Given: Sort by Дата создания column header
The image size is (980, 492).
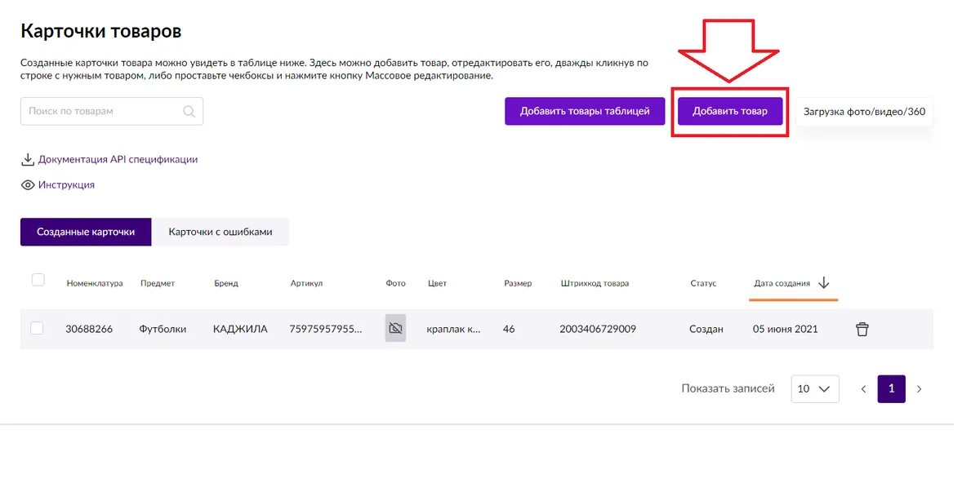Looking at the screenshot, I should coord(782,284).
